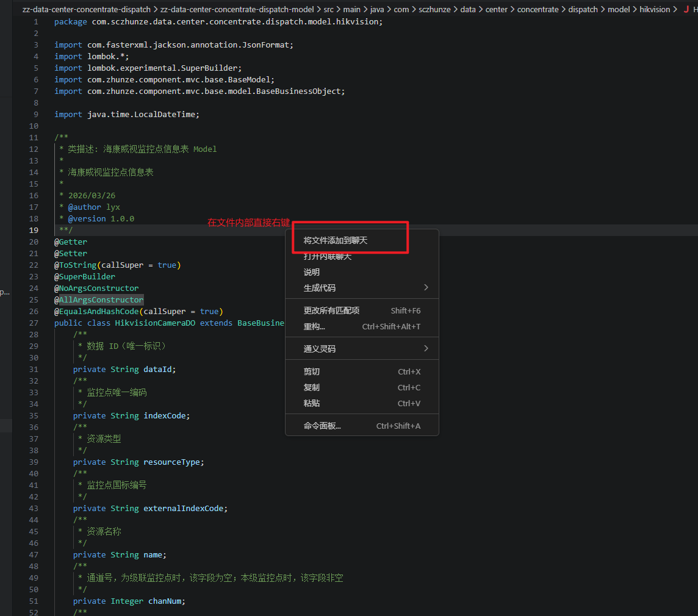
Task: Click the 'data' breadcrumb segment
Action: click(x=468, y=9)
